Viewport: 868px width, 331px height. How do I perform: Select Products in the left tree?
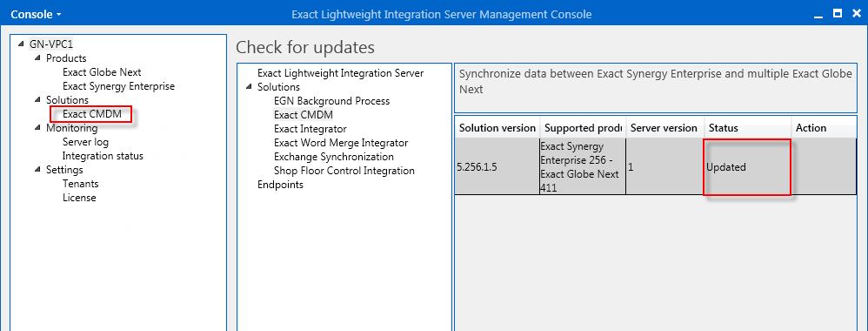(66, 58)
